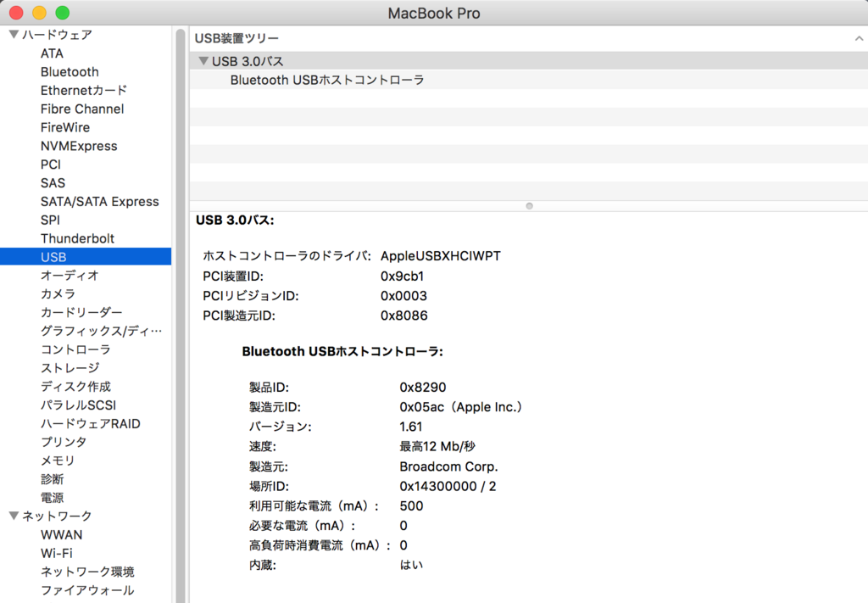Show SAS hardware details
The height and width of the screenshot is (603, 868).
point(53,182)
